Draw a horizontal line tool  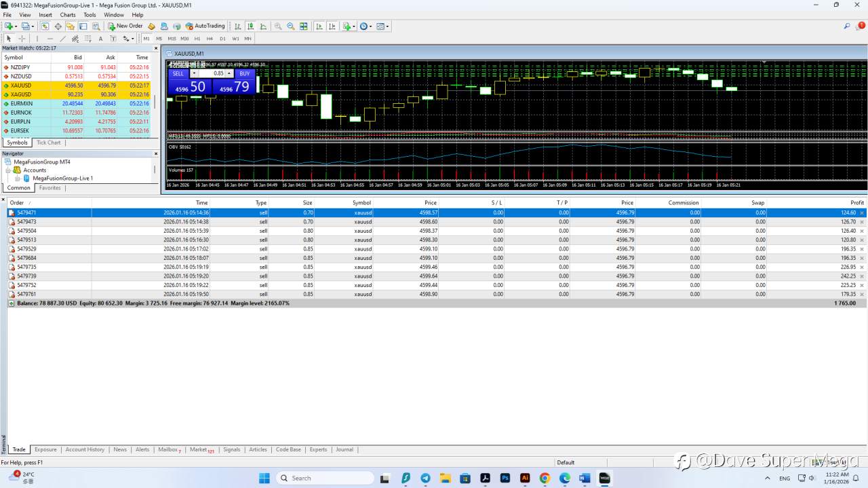(50, 39)
